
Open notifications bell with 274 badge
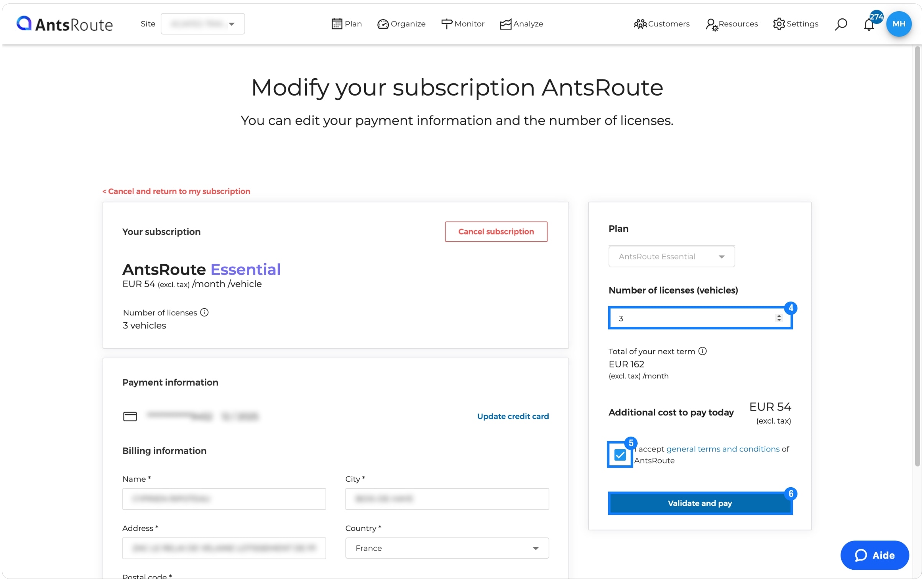point(869,24)
